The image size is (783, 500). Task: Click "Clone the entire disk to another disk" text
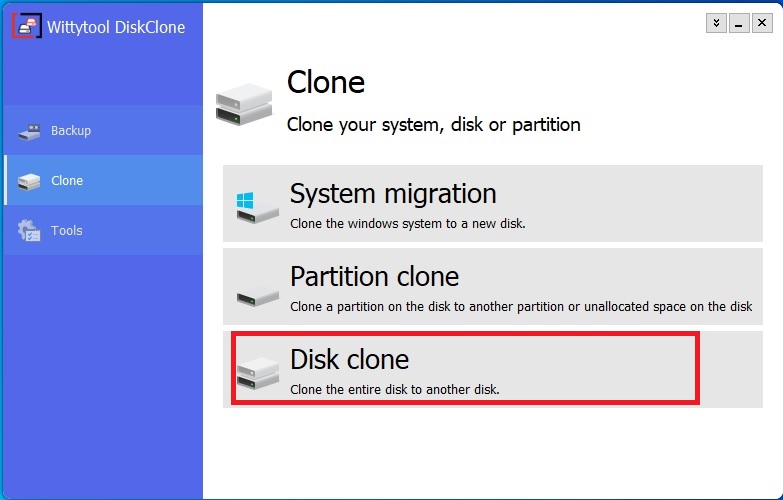coord(394,390)
